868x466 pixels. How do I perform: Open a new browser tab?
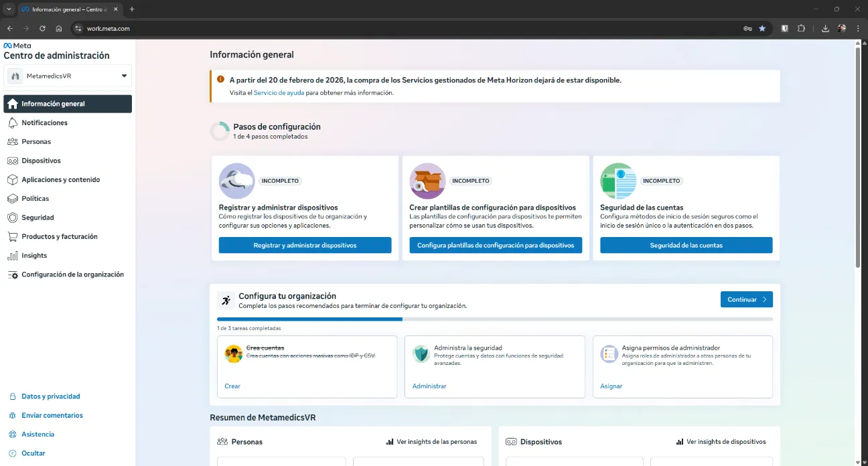click(x=132, y=9)
